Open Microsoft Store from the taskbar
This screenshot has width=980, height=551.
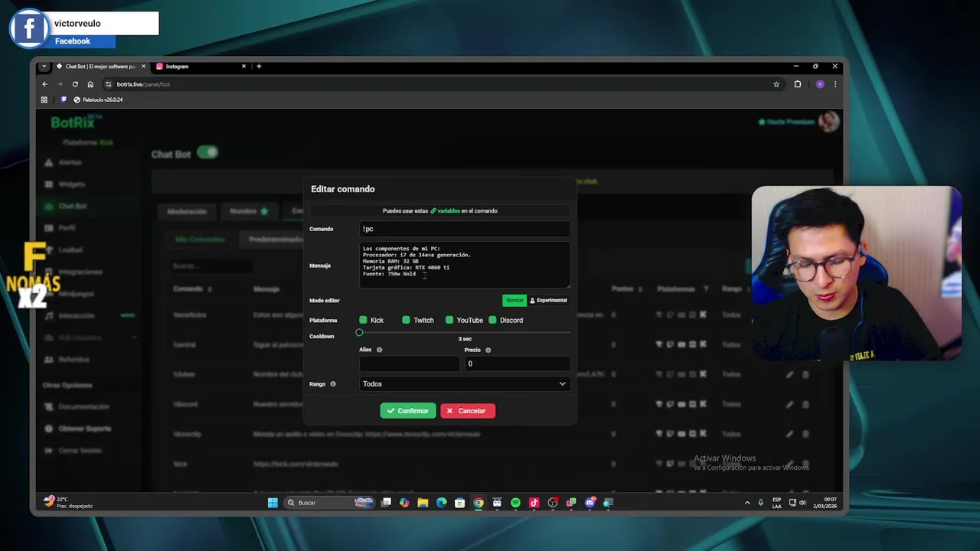(x=459, y=503)
